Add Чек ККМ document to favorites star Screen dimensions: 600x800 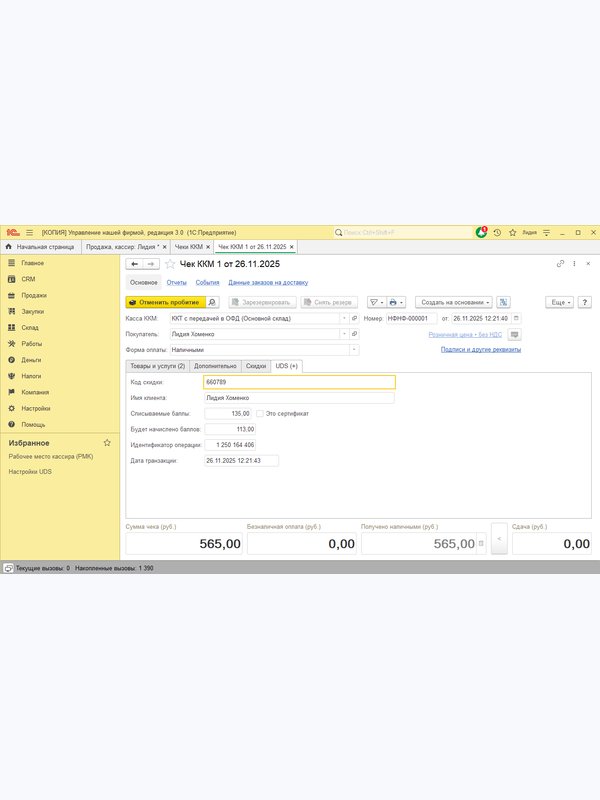tap(170, 264)
